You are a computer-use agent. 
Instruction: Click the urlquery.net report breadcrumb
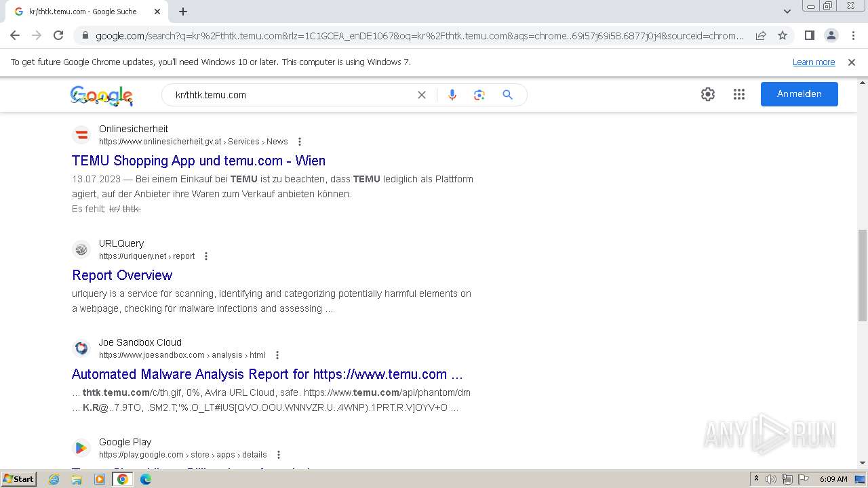point(146,256)
